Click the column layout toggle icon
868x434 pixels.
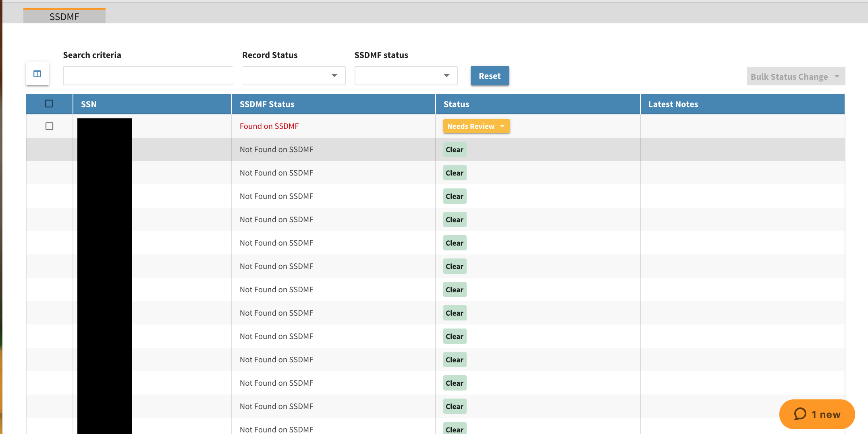click(37, 74)
